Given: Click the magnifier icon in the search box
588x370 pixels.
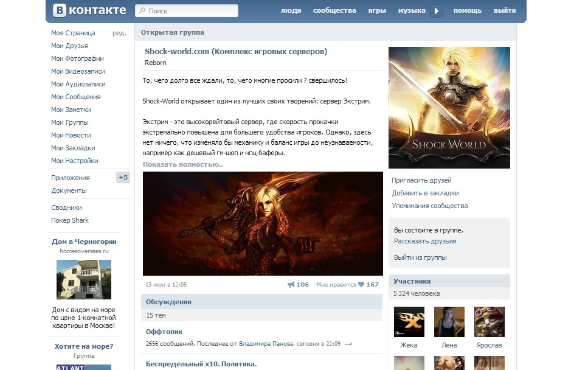Looking at the screenshot, I should pos(142,11).
